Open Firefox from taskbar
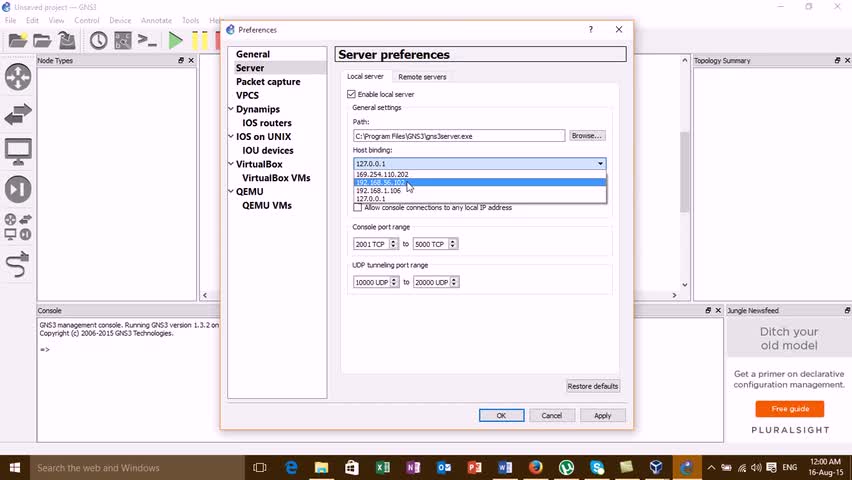Image resolution: width=852 pixels, height=480 pixels. point(536,467)
